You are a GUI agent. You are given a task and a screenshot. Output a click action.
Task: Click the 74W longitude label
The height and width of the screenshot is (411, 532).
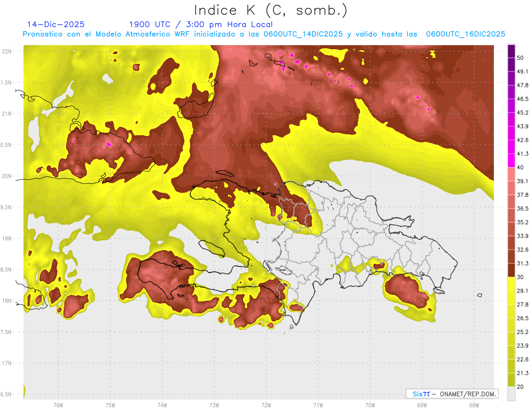162,405
